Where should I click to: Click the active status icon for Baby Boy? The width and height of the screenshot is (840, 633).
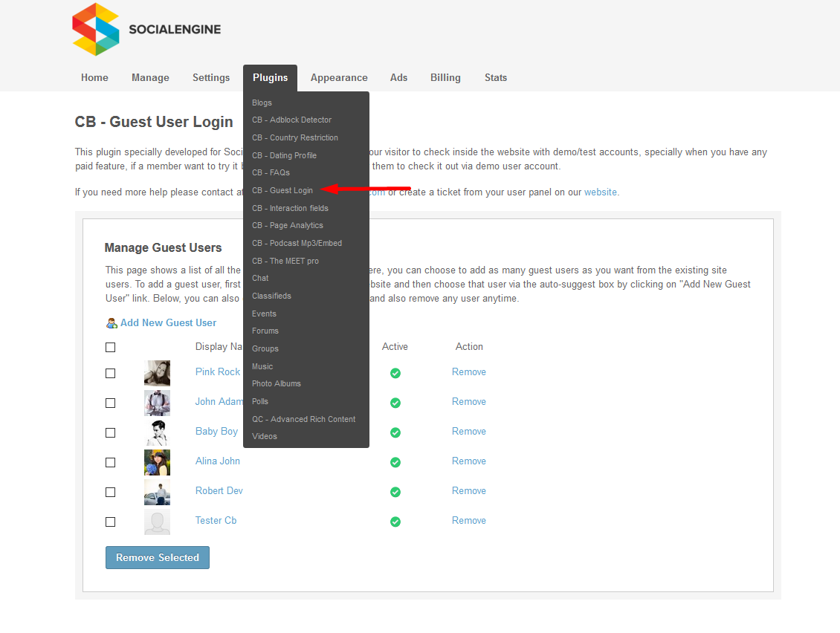tap(395, 432)
